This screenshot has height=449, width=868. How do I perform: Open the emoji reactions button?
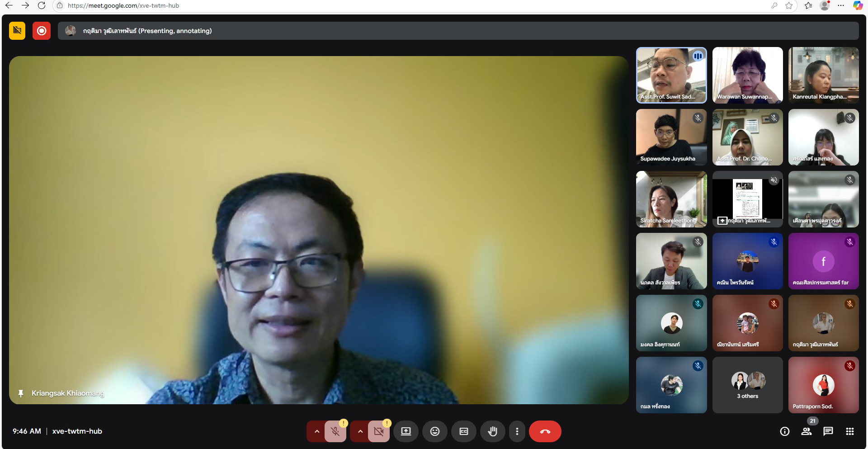(x=434, y=431)
